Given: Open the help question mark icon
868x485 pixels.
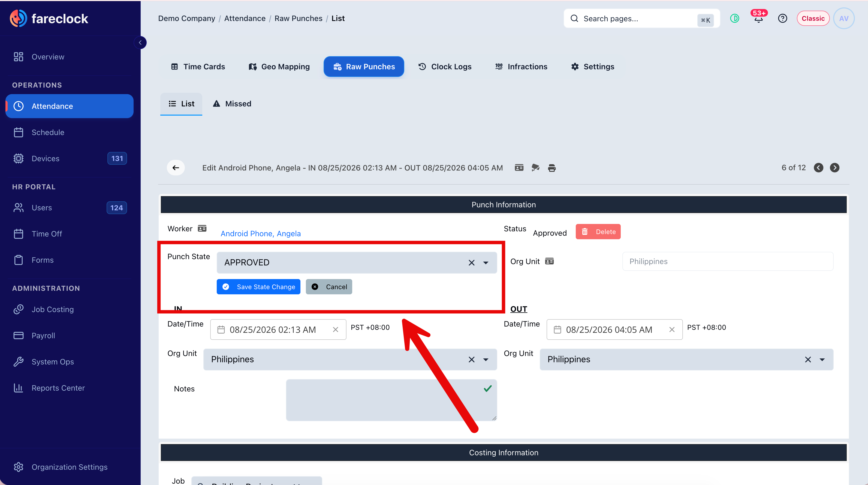Looking at the screenshot, I should 782,18.
